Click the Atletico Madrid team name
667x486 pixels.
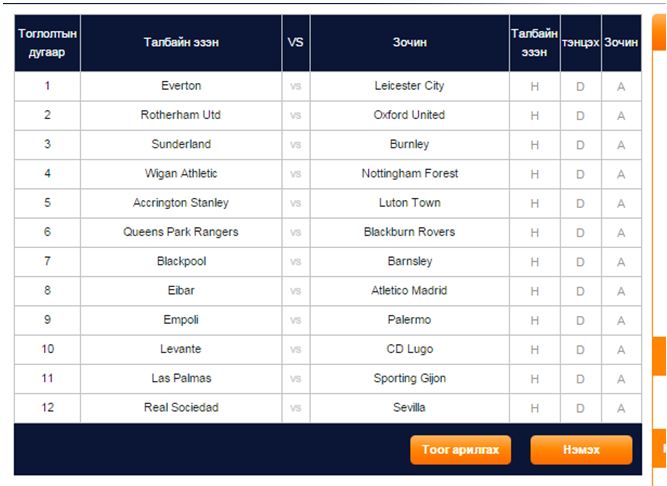tap(409, 290)
